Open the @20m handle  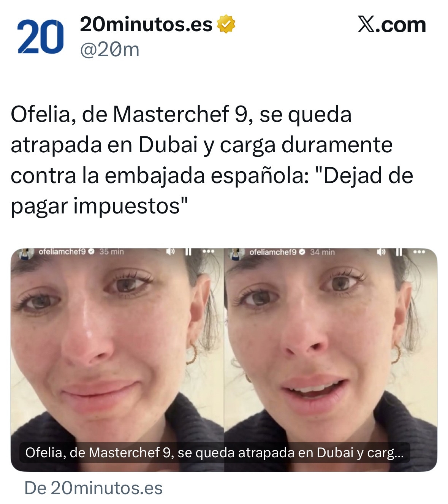[109, 50]
